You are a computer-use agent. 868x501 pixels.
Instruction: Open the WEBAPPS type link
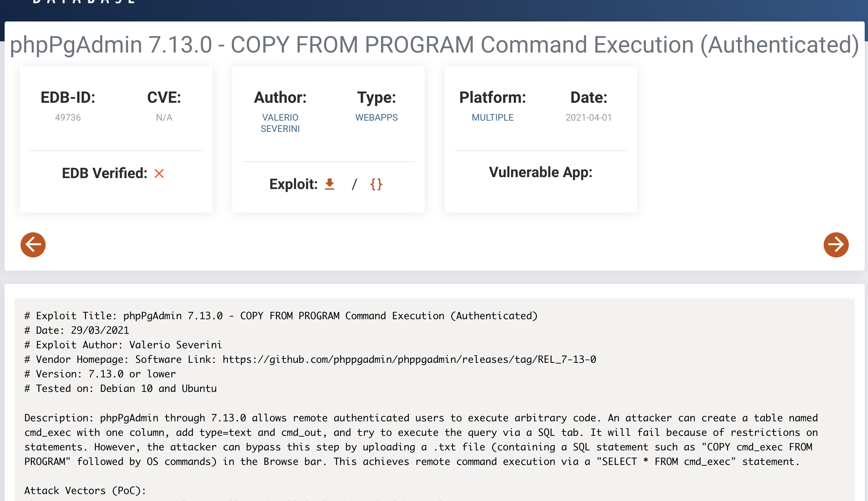tap(376, 117)
